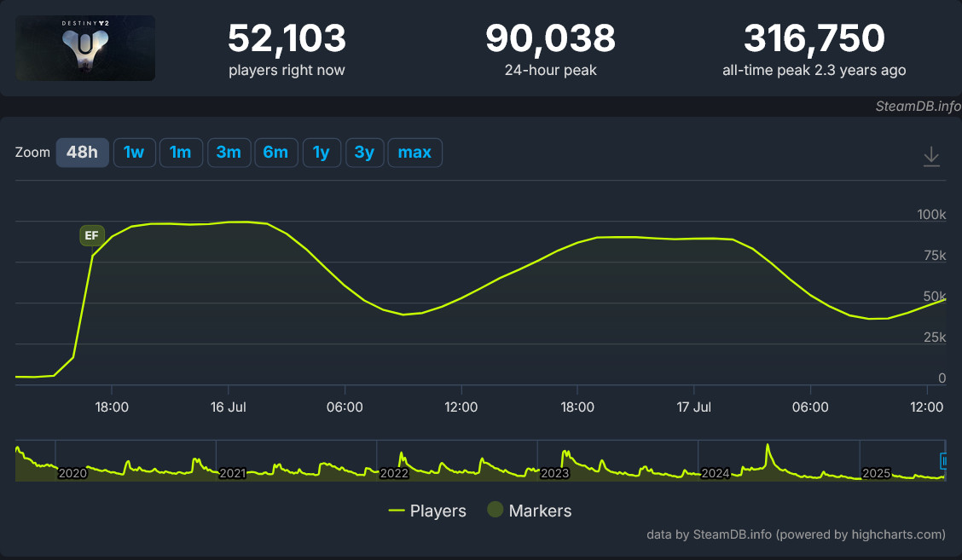
Task: Open the Destiny 2 game thumbnail
Action: pos(85,49)
